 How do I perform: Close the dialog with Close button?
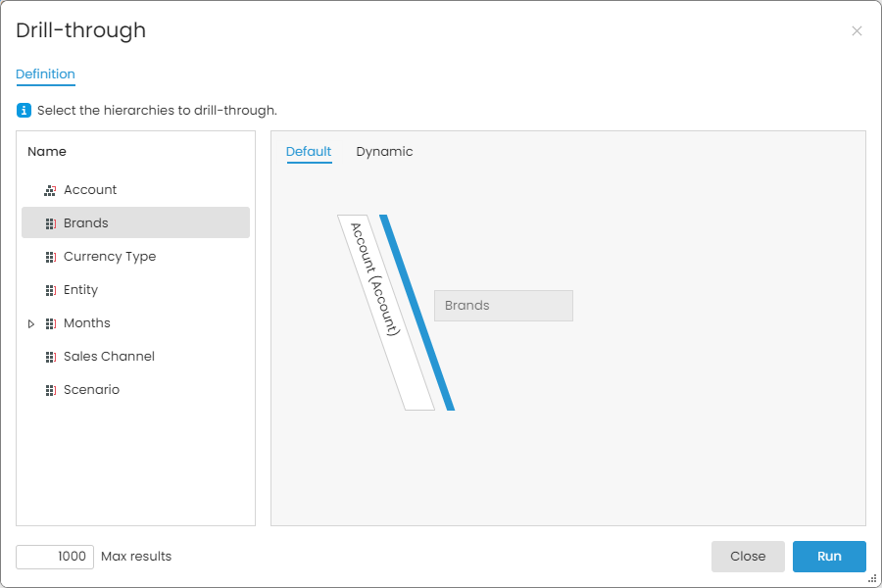click(x=748, y=557)
